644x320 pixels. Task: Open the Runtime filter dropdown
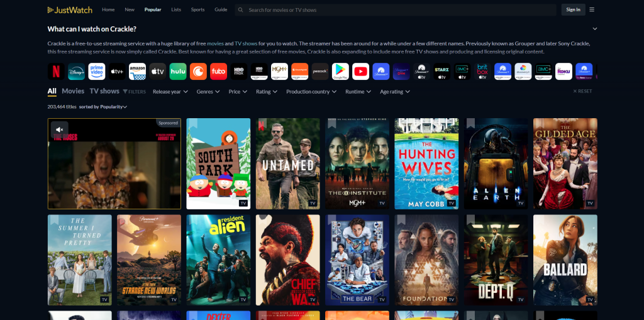click(x=358, y=92)
